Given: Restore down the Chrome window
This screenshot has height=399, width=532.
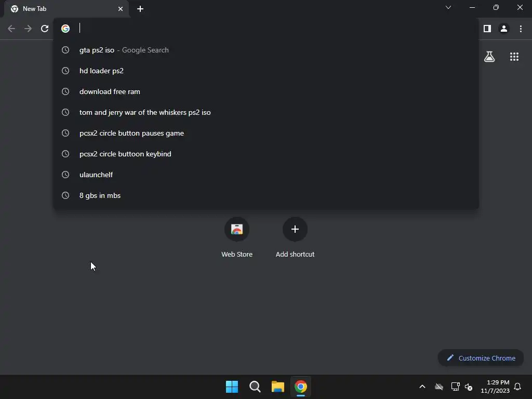Looking at the screenshot, I should [x=496, y=7].
